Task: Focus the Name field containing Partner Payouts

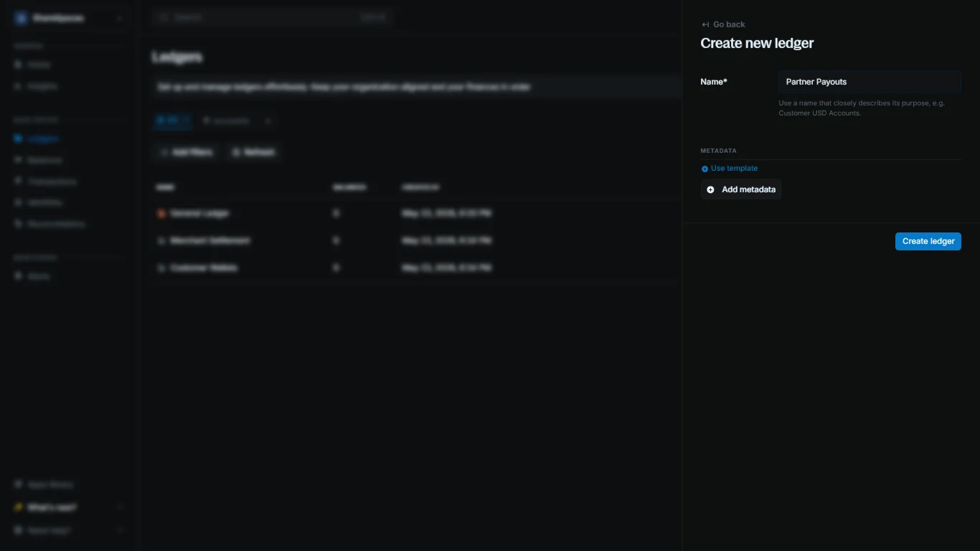Action: coord(870,82)
